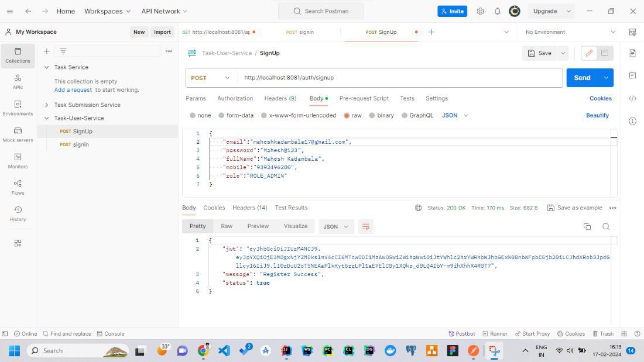644x362 pixels.
Task: Switch to the Pre-request Script tab
Action: pyautogui.click(x=364, y=98)
